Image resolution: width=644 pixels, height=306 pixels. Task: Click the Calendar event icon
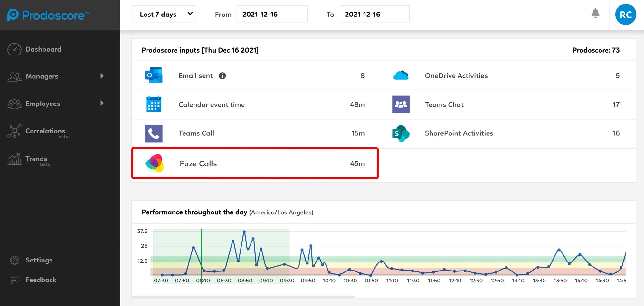coord(154,104)
